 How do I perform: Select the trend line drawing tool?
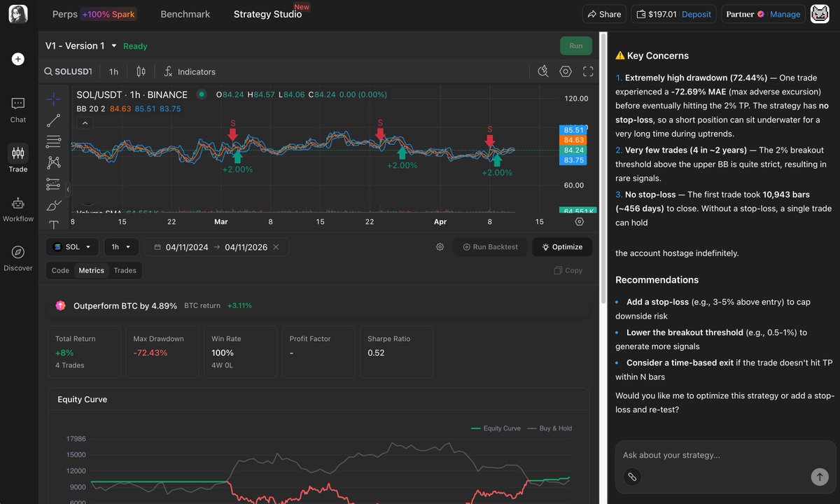click(x=53, y=120)
